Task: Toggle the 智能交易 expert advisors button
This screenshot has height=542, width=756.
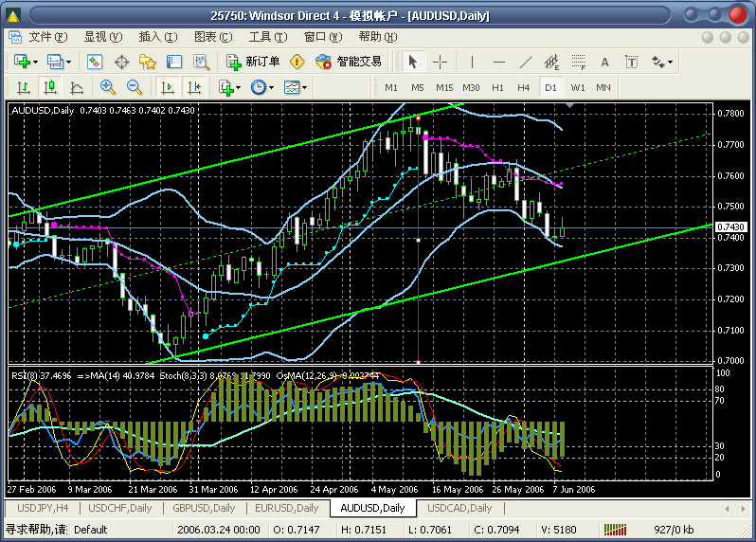Action: (349, 62)
